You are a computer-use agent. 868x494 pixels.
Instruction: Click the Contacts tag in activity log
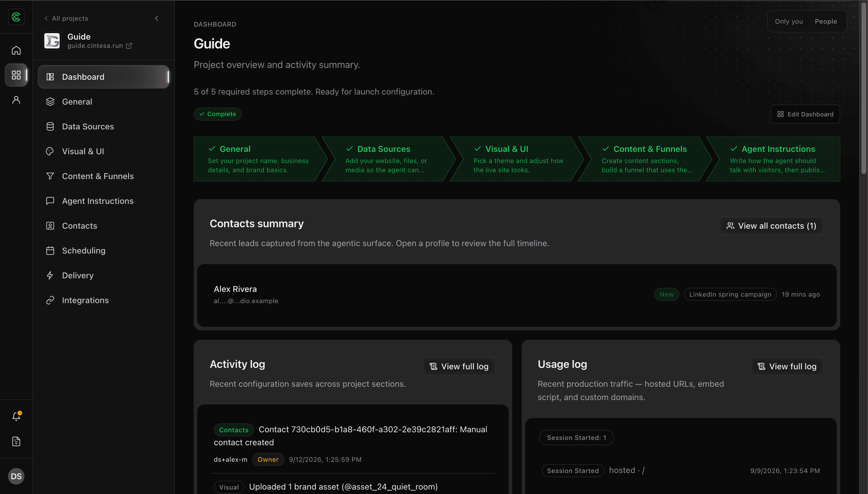click(234, 430)
